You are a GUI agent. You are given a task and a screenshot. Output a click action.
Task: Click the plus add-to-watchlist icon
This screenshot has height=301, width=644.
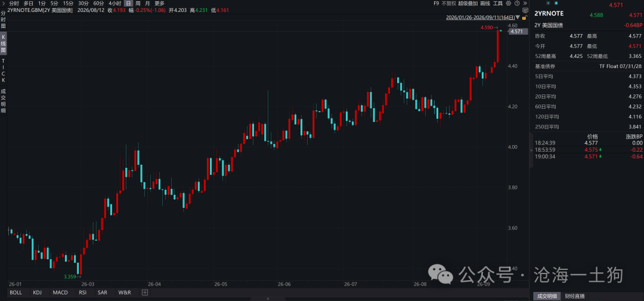pyautogui.click(x=549, y=4)
